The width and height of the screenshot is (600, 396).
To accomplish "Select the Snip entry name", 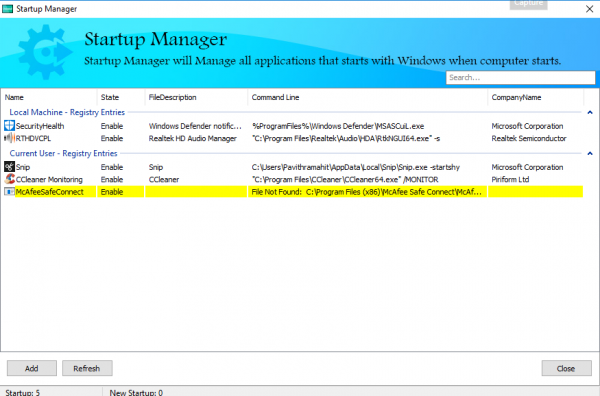I will pos(23,167).
